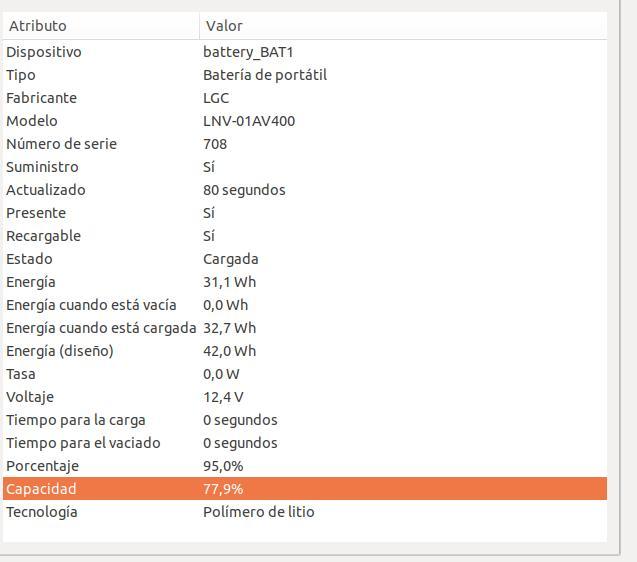Click the Valor column header
Screen dimensions: 637x562
tap(403, 26)
